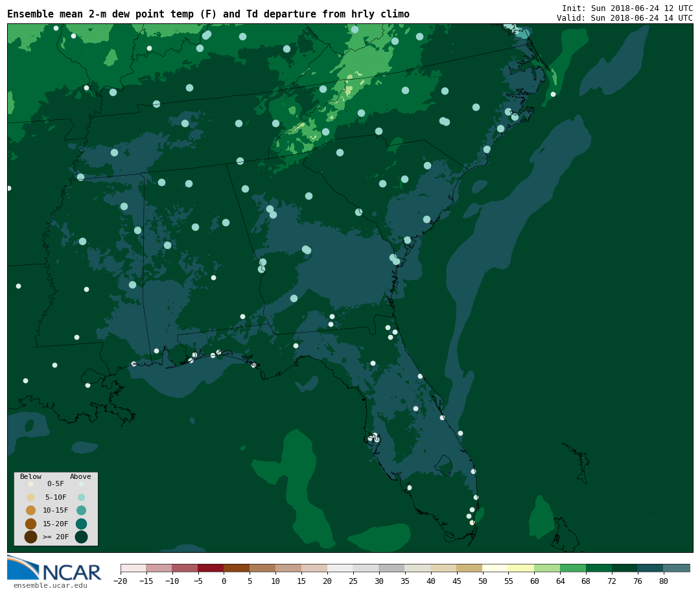Pick the colorbar swatch between 5 and 10
Viewport: 700px width, 593px height.
click(x=262, y=568)
